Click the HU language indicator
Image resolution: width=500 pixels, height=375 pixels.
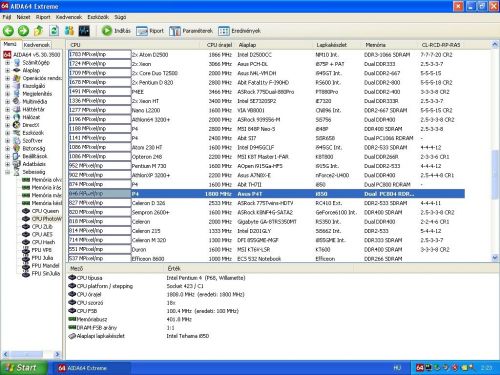[397, 368]
